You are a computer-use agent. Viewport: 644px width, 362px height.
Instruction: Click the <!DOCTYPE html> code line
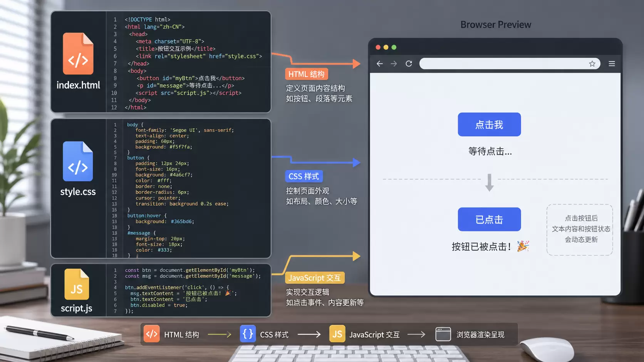[148, 19]
